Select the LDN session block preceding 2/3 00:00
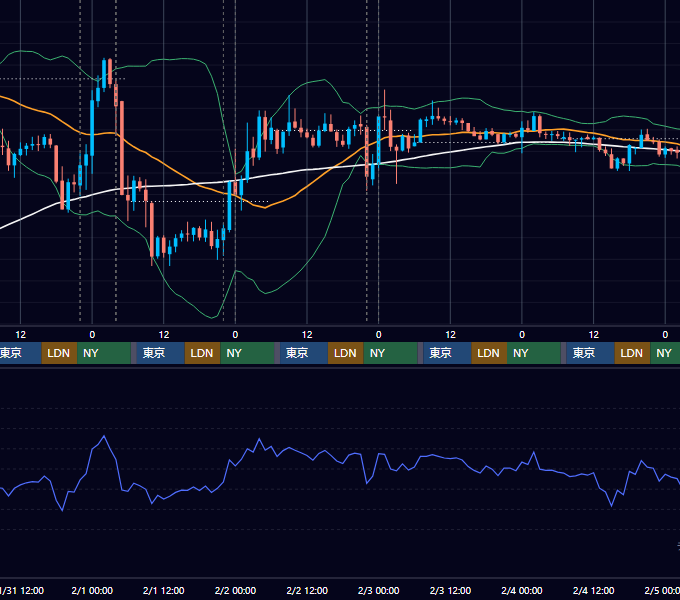The image size is (680, 600). 346,353
